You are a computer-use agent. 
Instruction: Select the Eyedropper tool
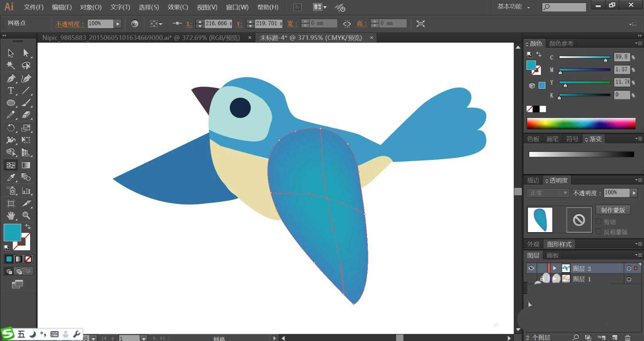[x=11, y=177]
